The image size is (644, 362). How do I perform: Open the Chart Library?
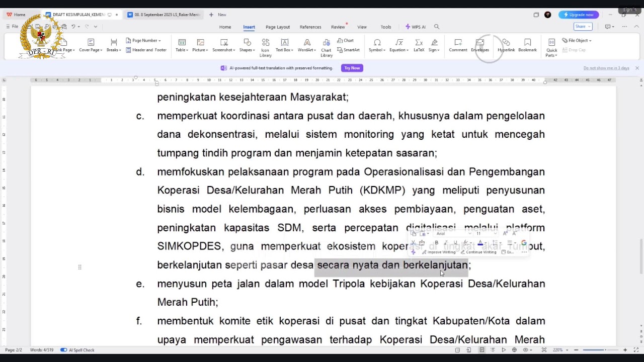327,48
